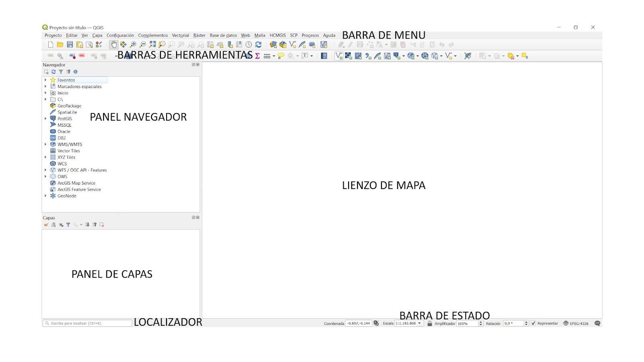Open the Capa menu
This screenshot has height=362, width=644.
pos(97,35)
